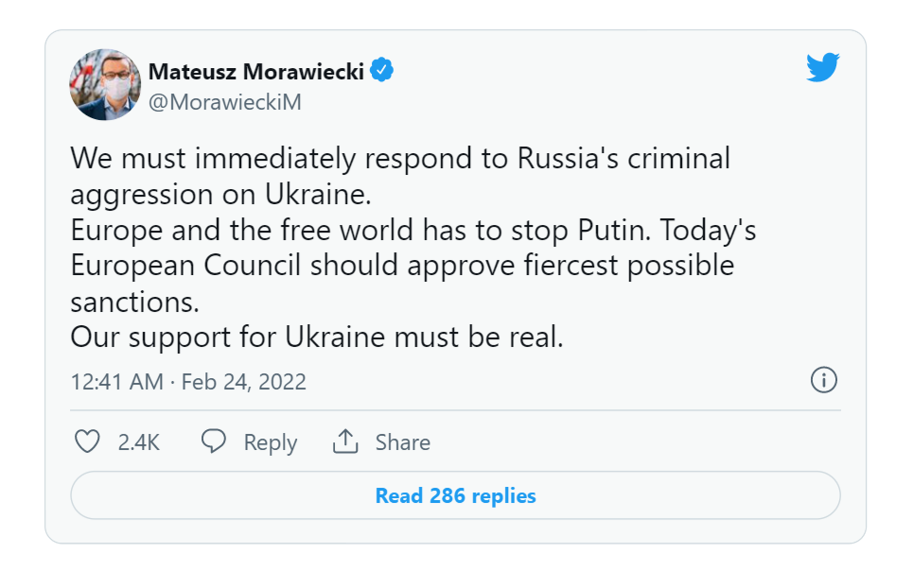Click the Reply text label
This screenshot has height=588, width=913.
click(x=271, y=442)
